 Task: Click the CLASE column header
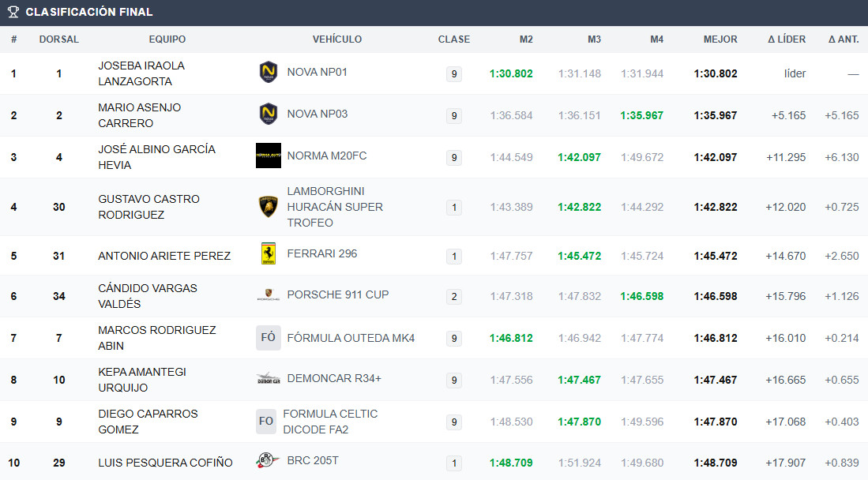coord(454,39)
